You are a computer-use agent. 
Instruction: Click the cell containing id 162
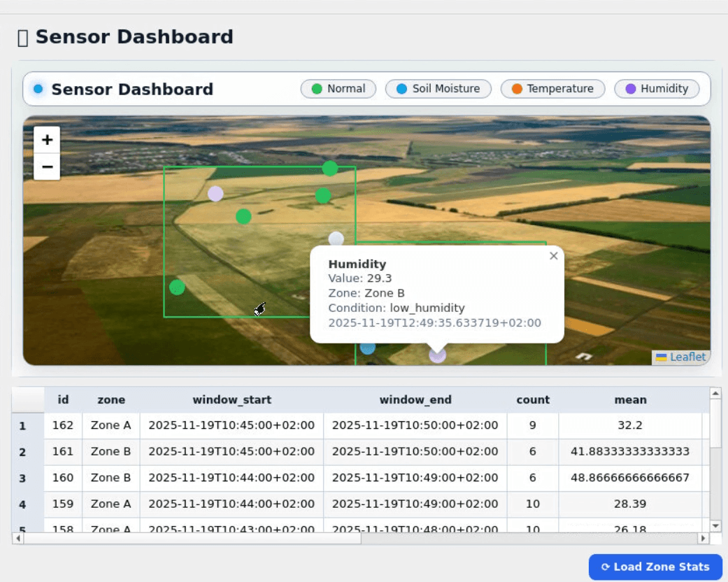[63, 425]
